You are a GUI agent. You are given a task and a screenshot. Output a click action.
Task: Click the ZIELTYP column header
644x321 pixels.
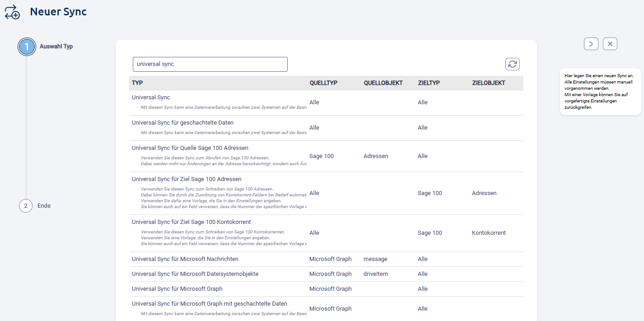coord(429,83)
